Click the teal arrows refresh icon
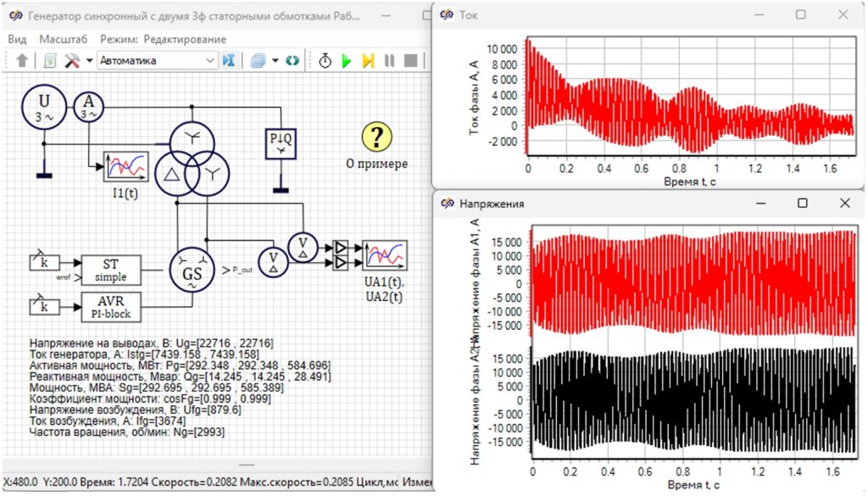868x496 pixels. 292,60
